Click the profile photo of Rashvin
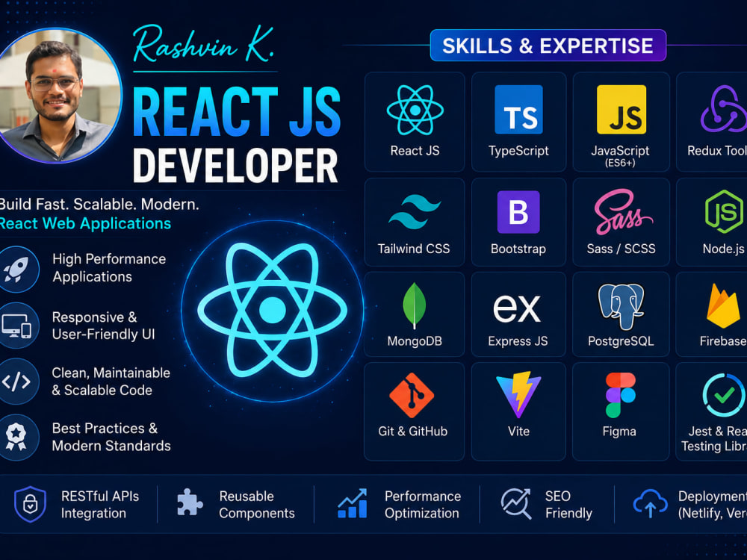747x560 pixels. (58, 96)
